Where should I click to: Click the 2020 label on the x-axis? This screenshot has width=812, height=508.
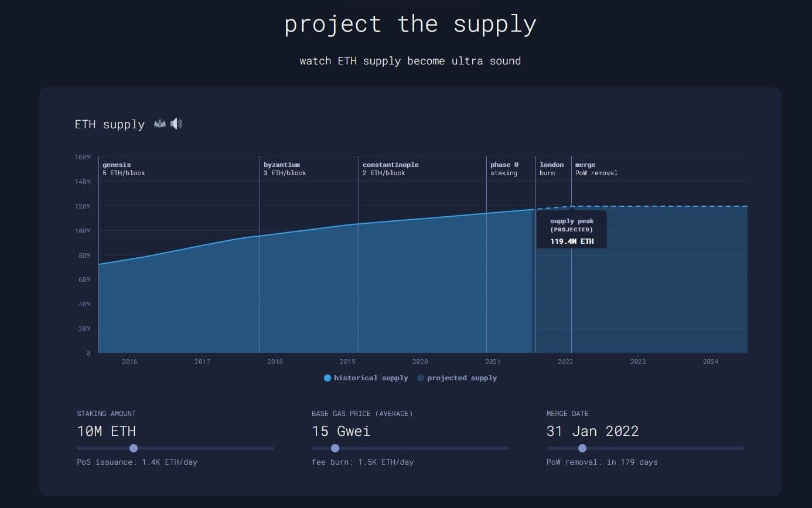pyautogui.click(x=420, y=362)
